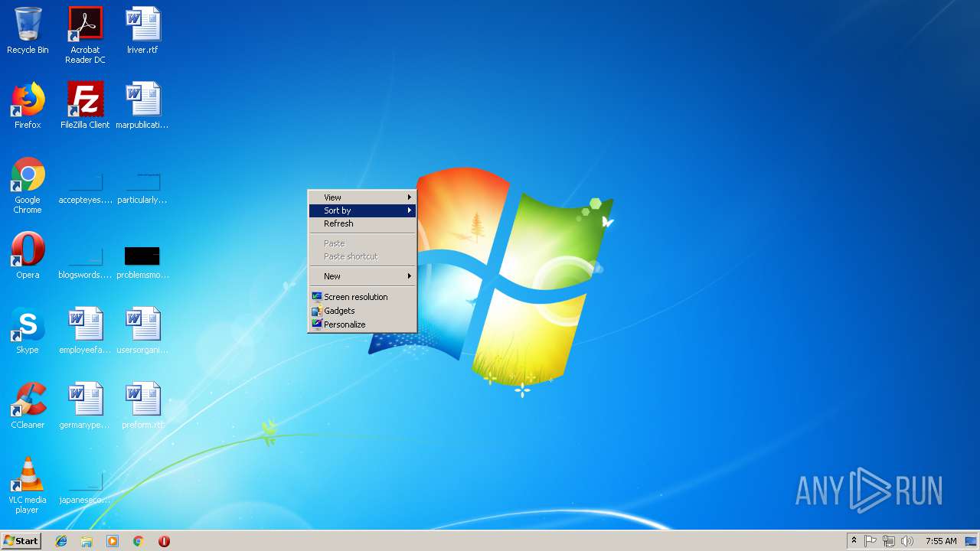This screenshot has width=980, height=551.
Task: Select the Acrobat Reader DC shortcut
Action: coord(85,35)
